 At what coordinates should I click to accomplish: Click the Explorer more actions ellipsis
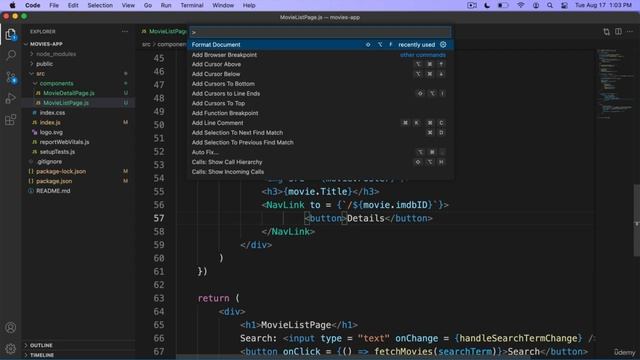coord(125,31)
